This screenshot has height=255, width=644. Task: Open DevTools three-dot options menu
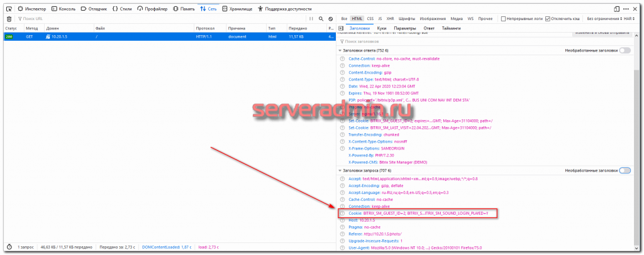[x=627, y=9]
